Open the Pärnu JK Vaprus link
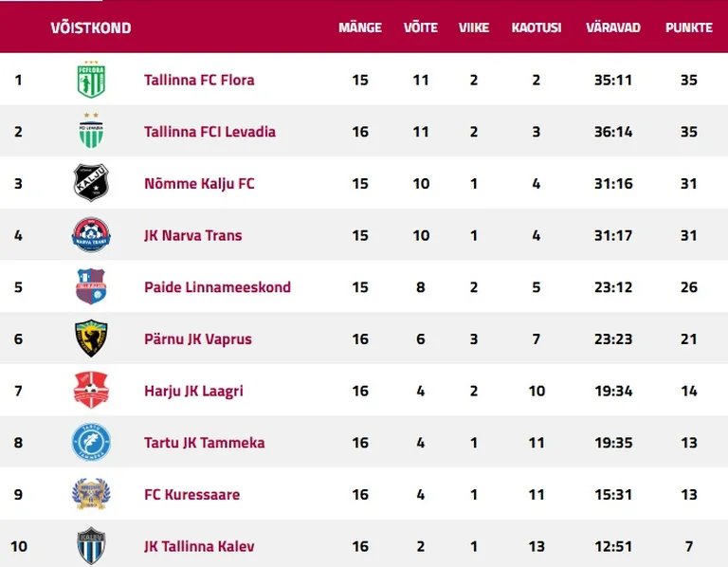This screenshot has width=728, height=567. (x=198, y=339)
